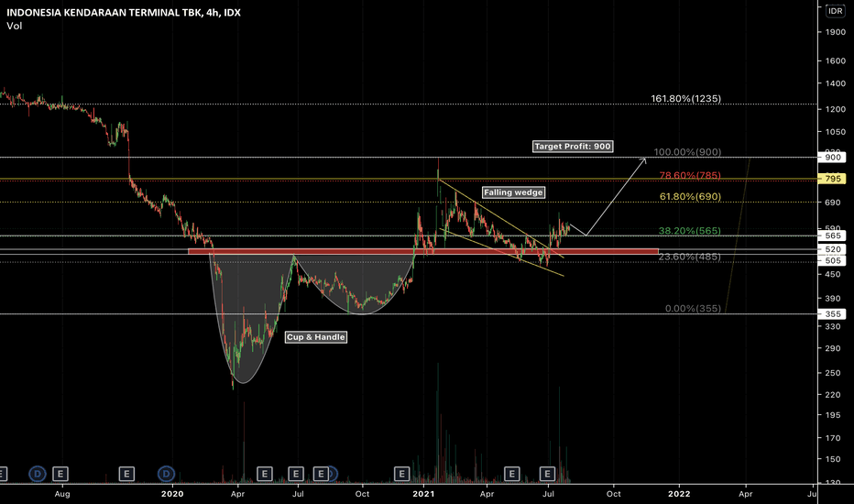Select the Falling wedge text label

pyautogui.click(x=513, y=192)
